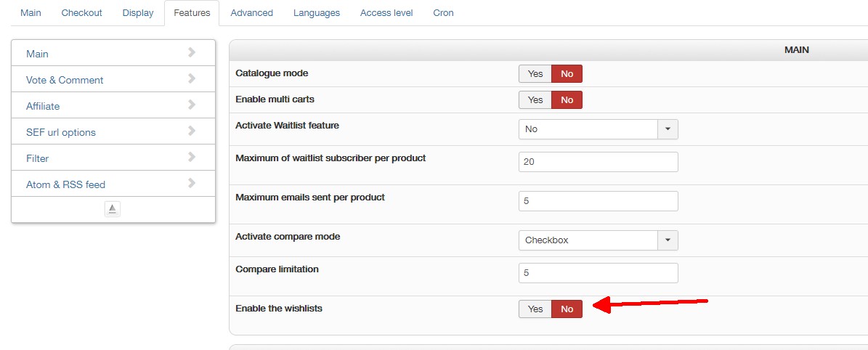Open the Advanced tab
This screenshot has width=868, height=350.
(x=251, y=13)
